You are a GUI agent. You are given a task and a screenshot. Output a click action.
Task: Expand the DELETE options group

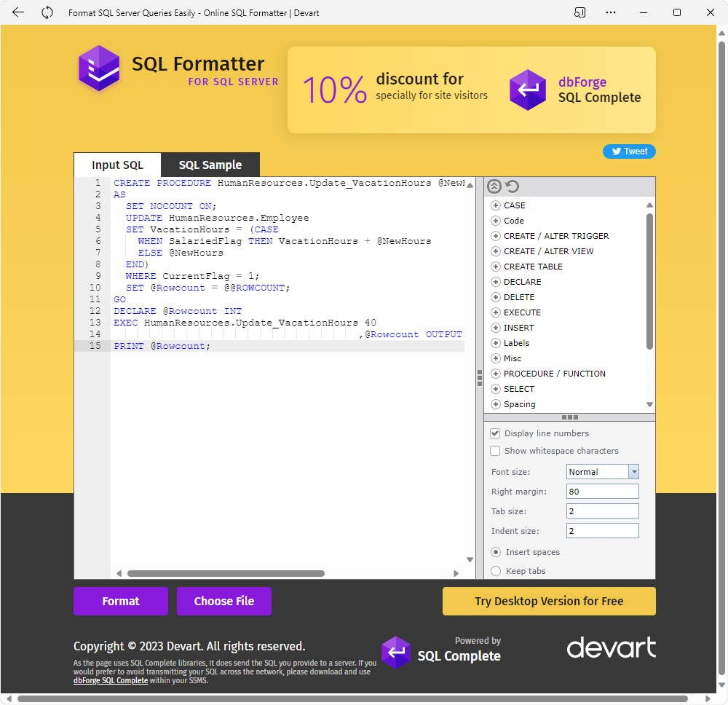pos(496,297)
